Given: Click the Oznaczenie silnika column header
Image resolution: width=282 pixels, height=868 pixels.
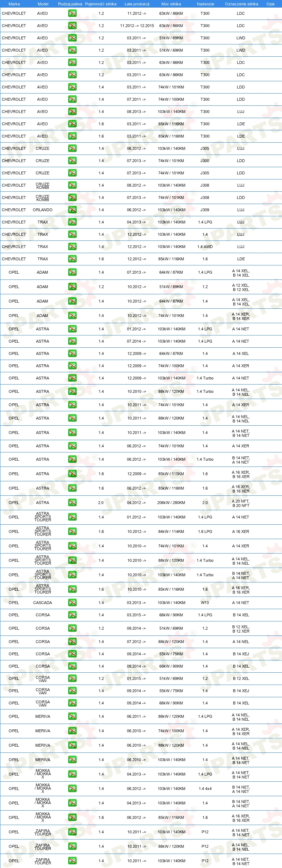Looking at the screenshot, I should tap(242, 4).
